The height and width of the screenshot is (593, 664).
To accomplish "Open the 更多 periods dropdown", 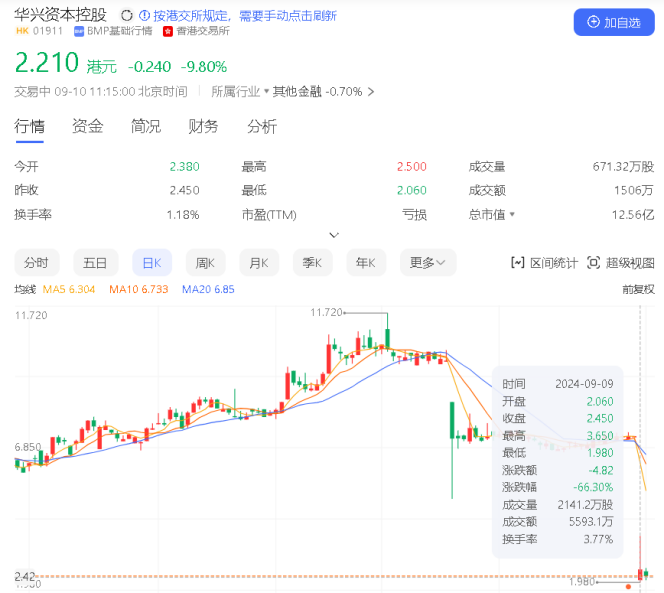I will [x=428, y=263].
